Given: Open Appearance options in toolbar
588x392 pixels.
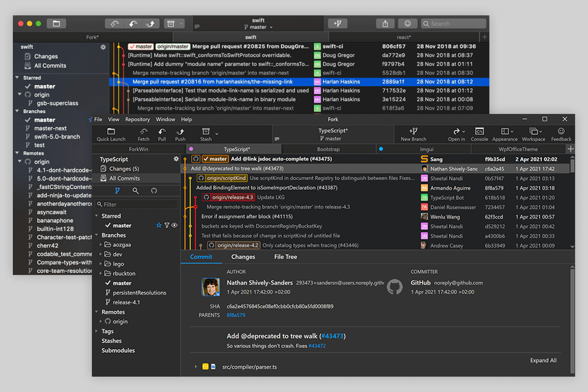Looking at the screenshot, I should point(505,134).
